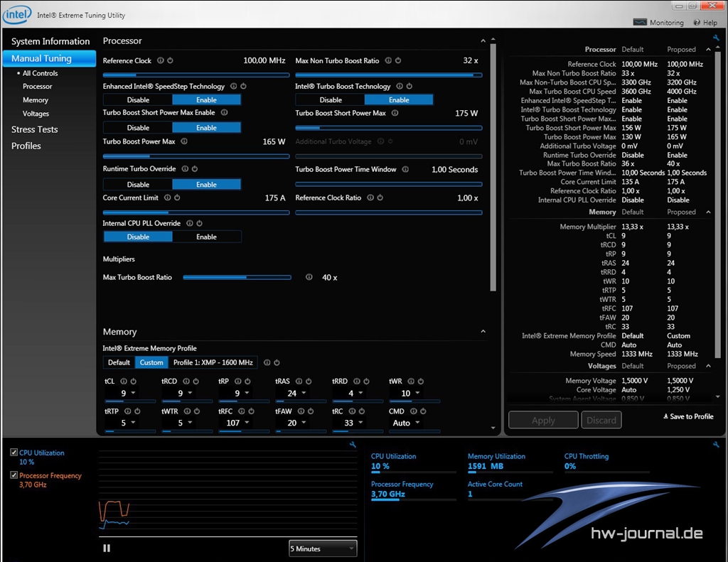
Task: Open the tCL value dropdown
Action: coord(133,393)
